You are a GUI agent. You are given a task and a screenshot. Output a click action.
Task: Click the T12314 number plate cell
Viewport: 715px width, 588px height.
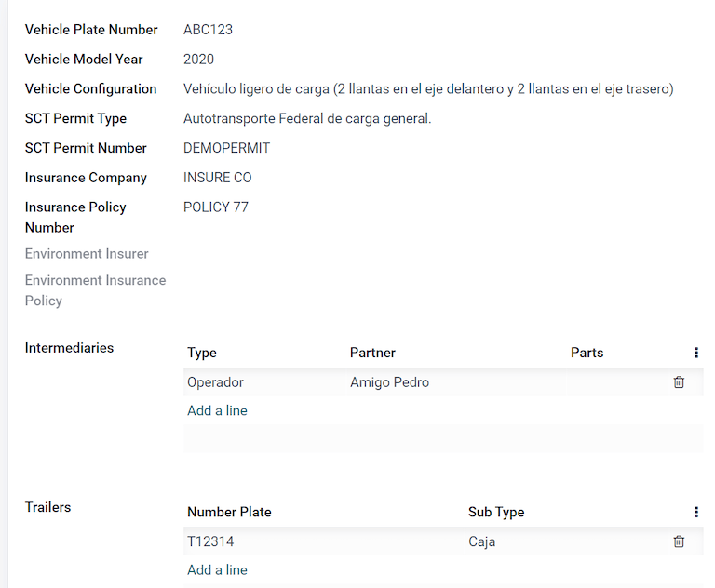click(x=317, y=541)
